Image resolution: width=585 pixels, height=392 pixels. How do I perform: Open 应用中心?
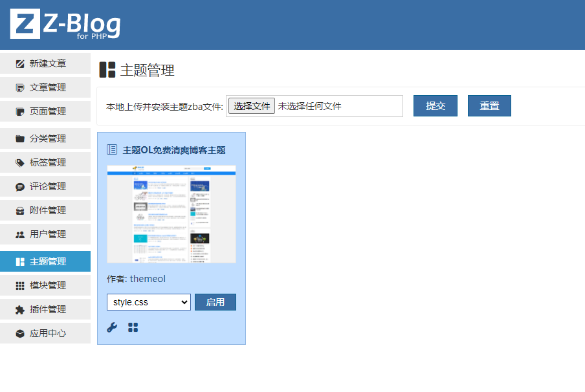(x=45, y=333)
